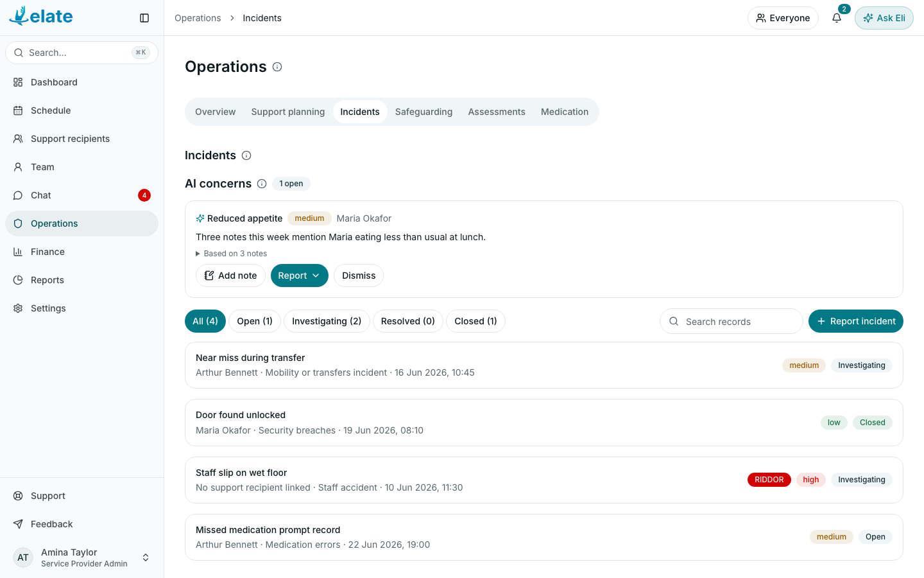Open Settings in the sidebar
The image size is (924, 578).
[x=81, y=308]
